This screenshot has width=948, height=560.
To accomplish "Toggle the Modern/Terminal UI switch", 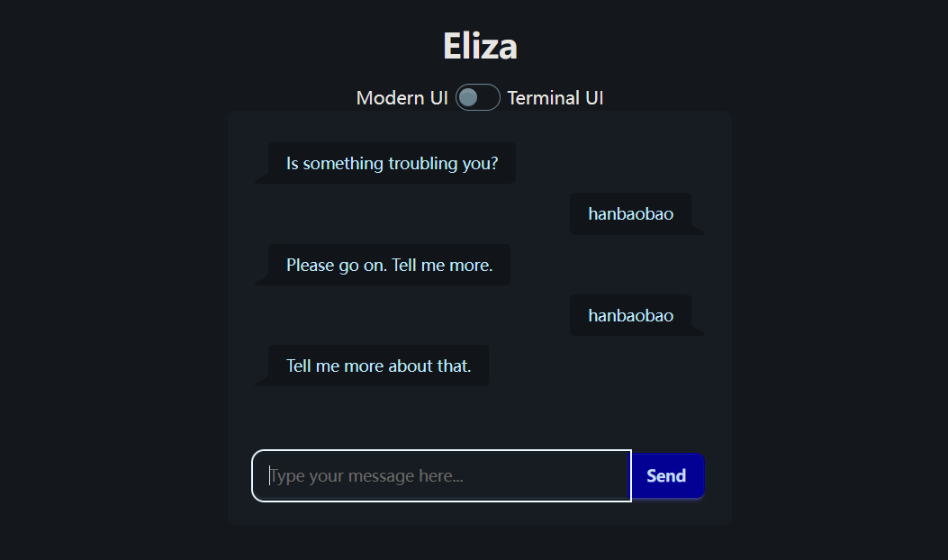I will point(478,98).
